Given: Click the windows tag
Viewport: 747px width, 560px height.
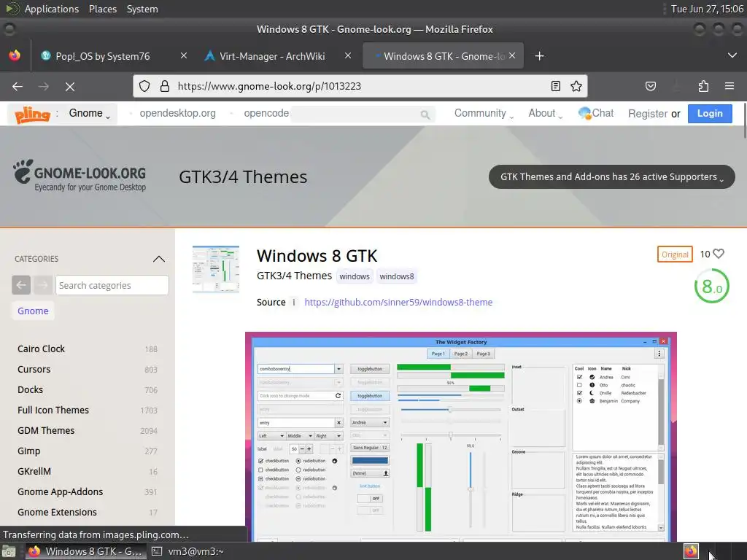Looking at the screenshot, I should click(355, 276).
